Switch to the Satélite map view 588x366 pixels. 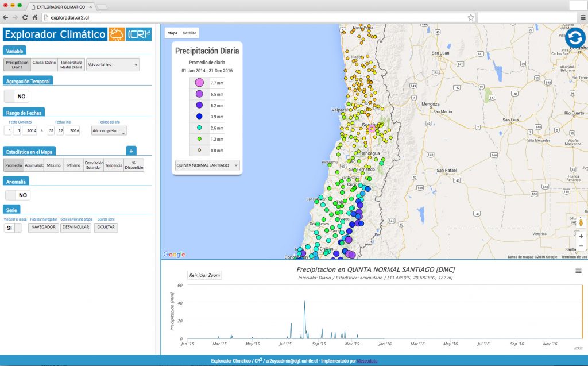tap(189, 33)
